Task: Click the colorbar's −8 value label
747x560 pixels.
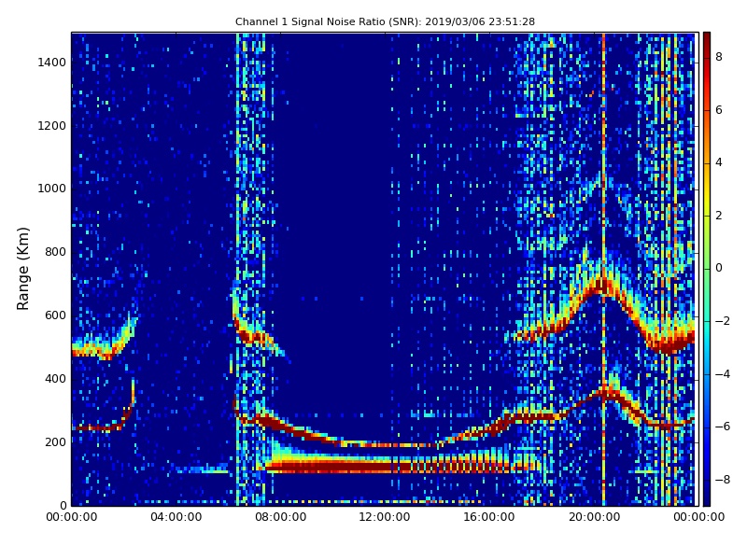Action: 723,480
